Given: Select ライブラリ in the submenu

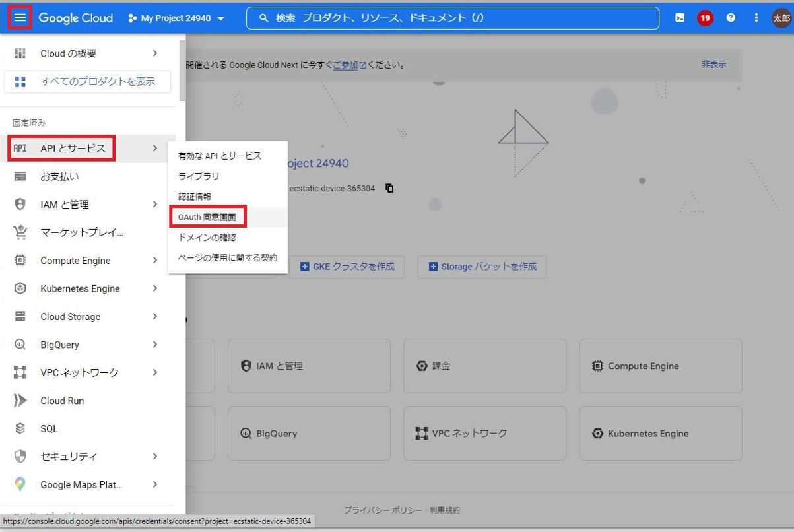Looking at the screenshot, I should (228, 176).
